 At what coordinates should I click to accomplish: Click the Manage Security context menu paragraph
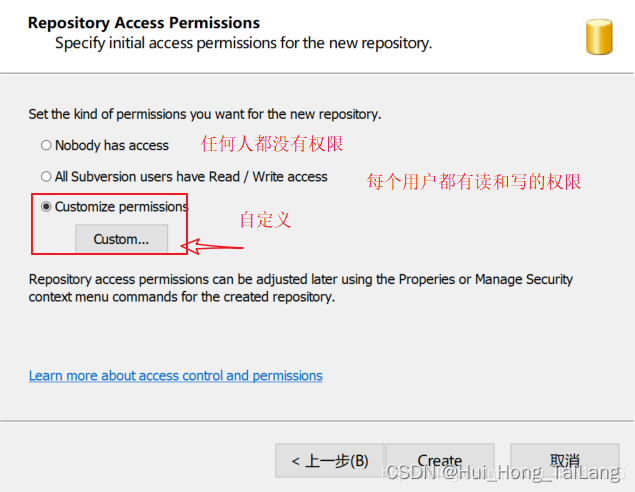300,288
